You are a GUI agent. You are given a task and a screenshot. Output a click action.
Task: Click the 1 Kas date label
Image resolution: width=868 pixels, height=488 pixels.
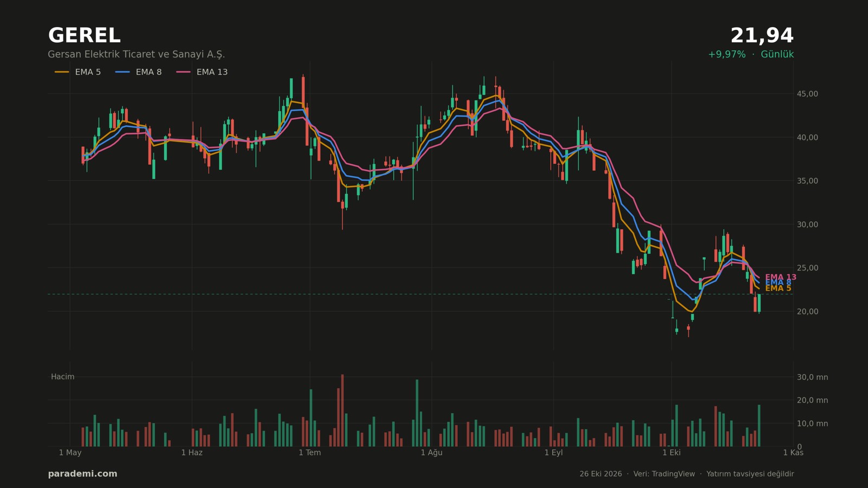click(793, 452)
